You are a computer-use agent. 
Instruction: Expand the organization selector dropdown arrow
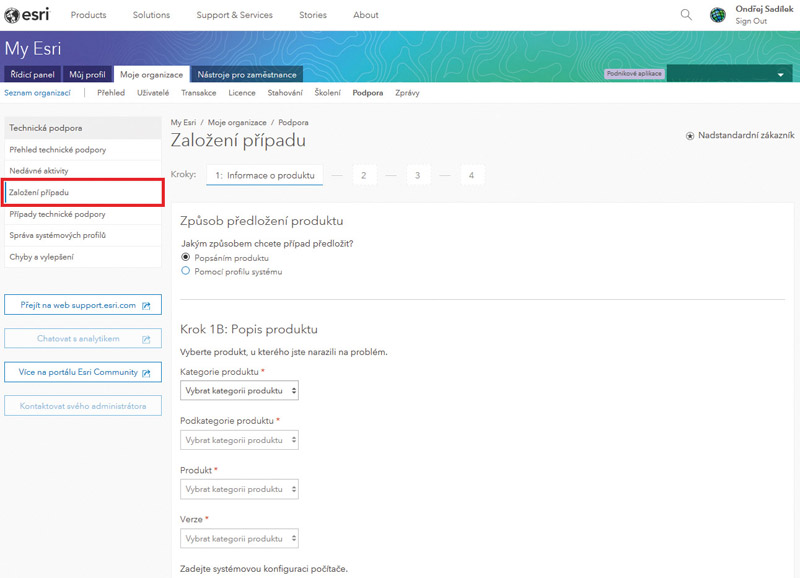(780, 74)
